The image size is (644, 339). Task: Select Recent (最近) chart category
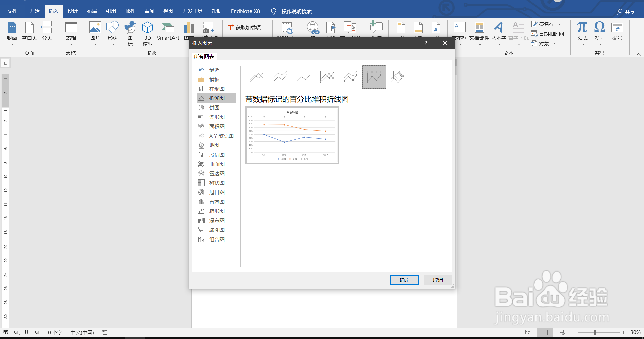tap(216, 70)
